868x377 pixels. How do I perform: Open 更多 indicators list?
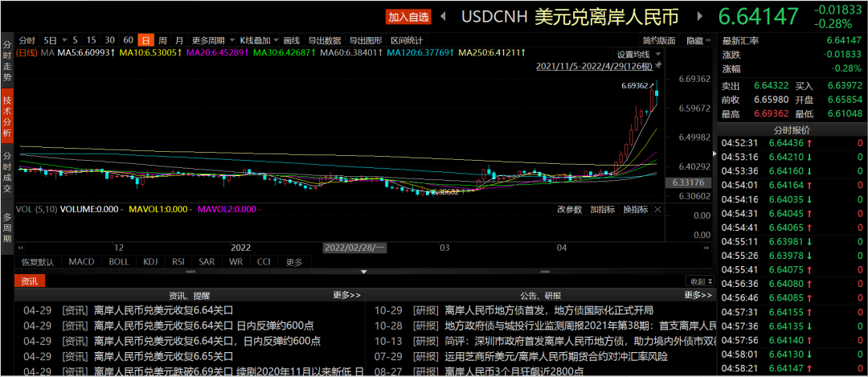[294, 262]
